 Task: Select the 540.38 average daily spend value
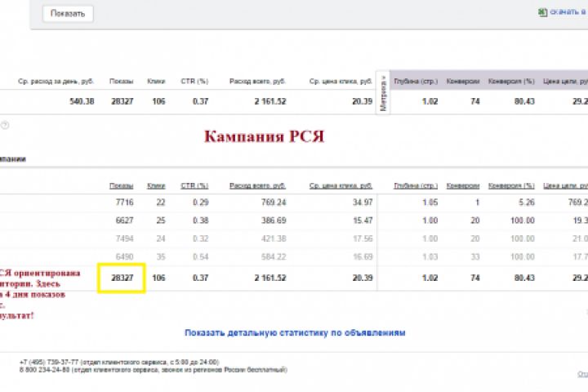click(82, 101)
